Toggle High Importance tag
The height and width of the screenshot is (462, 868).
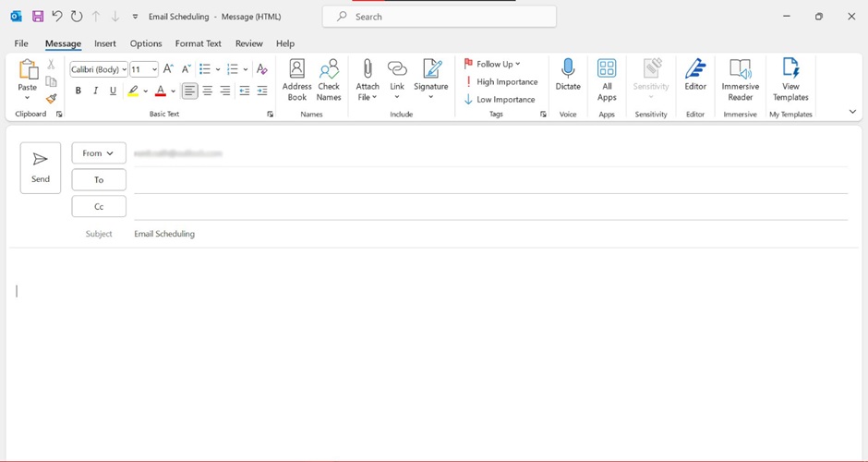click(x=500, y=81)
